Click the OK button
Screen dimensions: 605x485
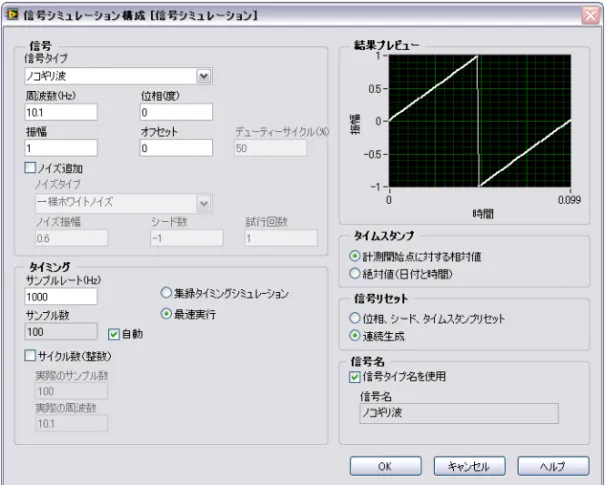point(385,466)
